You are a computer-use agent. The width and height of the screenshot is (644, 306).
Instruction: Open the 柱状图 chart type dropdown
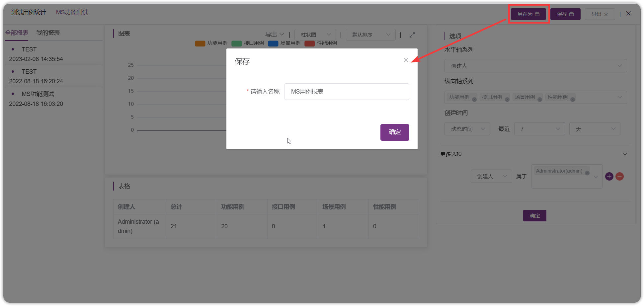click(x=315, y=35)
